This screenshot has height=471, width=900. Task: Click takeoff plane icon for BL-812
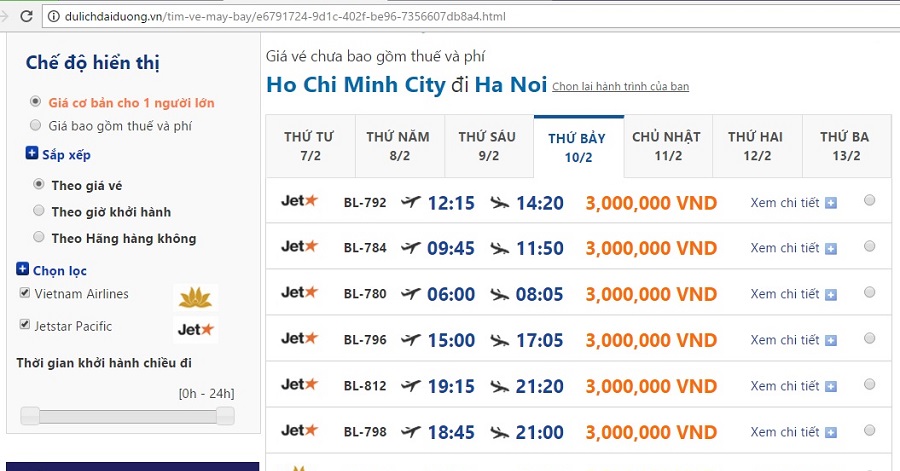coord(410,385)
